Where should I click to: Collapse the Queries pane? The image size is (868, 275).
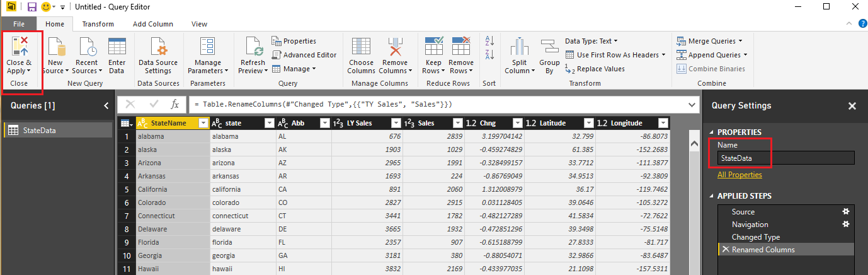pyautogui.click(x=106, y=106)
